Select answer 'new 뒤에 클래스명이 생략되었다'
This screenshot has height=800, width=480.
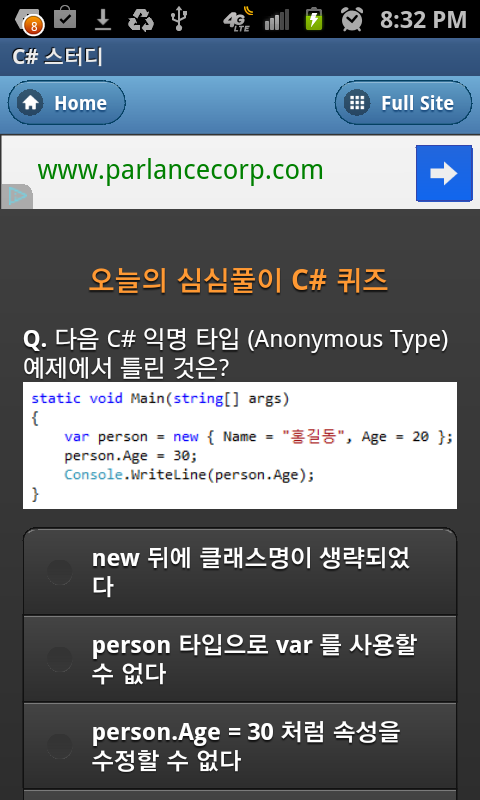pyautogui.click(x=240, y=572)
